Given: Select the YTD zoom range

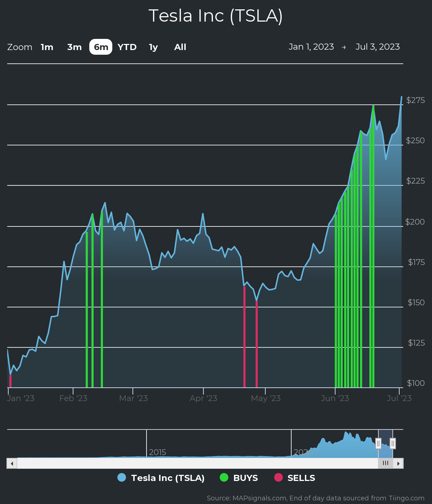Looking at the screenshot, I should (x=127, y=47).
